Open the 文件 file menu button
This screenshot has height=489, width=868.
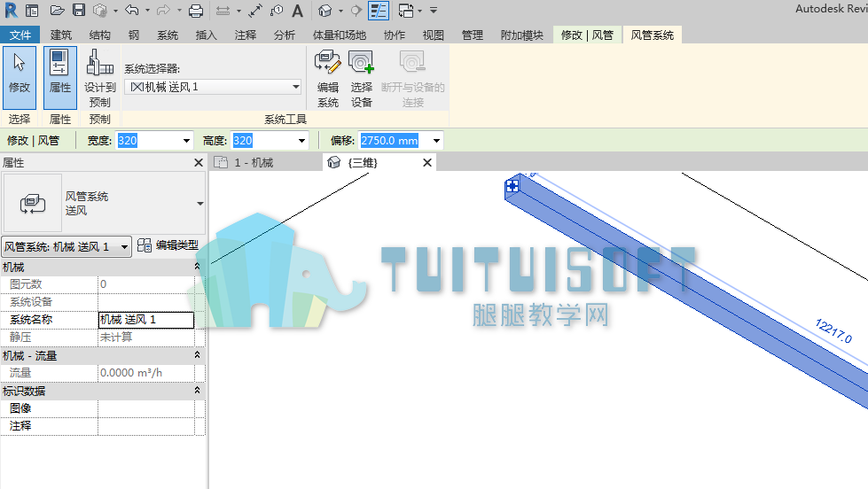(20, 35)
